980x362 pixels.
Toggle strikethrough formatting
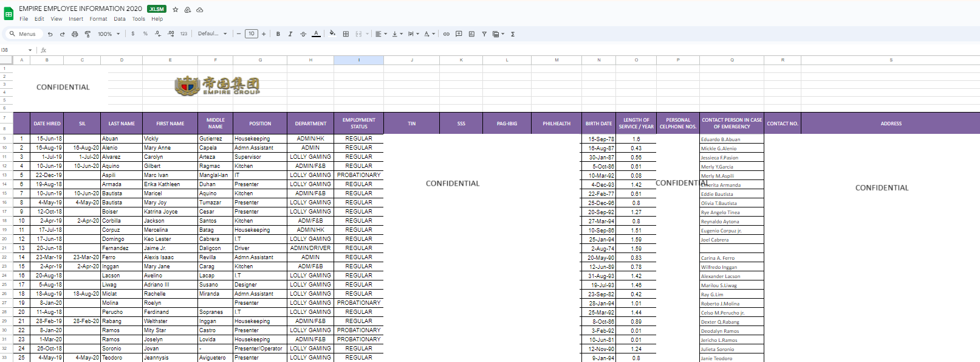click(x=303, y=34)
